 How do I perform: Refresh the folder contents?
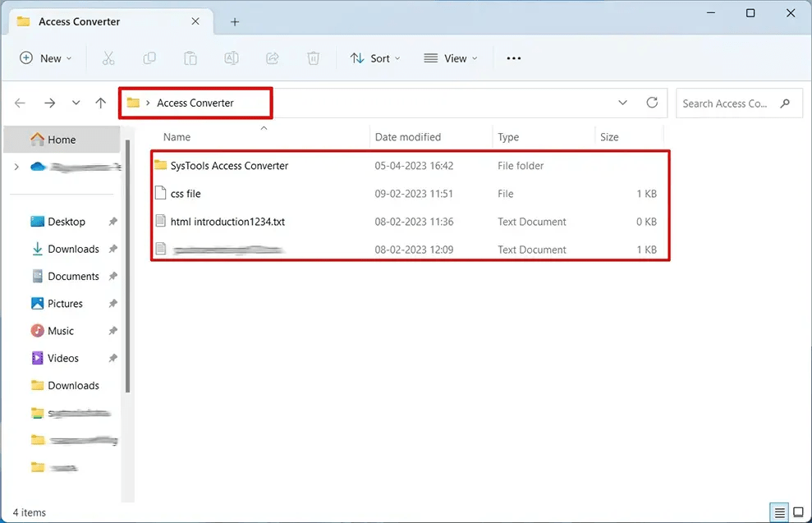point(652,103)
